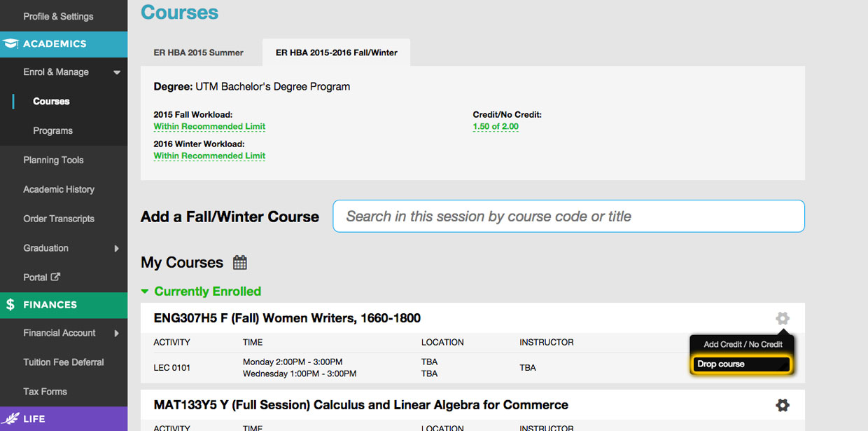Click the Finances dollar sign icon
Viewport: 868px width, 431px height.
point(10,305)
